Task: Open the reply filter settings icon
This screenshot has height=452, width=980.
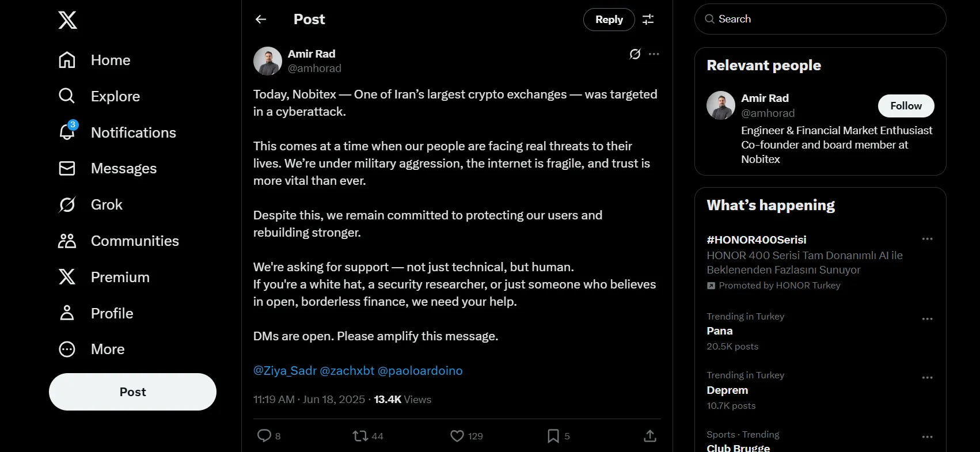Action: tap(648, 20)
